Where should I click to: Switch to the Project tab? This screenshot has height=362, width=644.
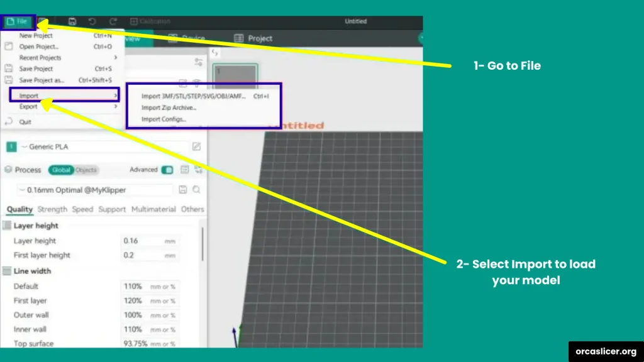click(x=253, y=38)
